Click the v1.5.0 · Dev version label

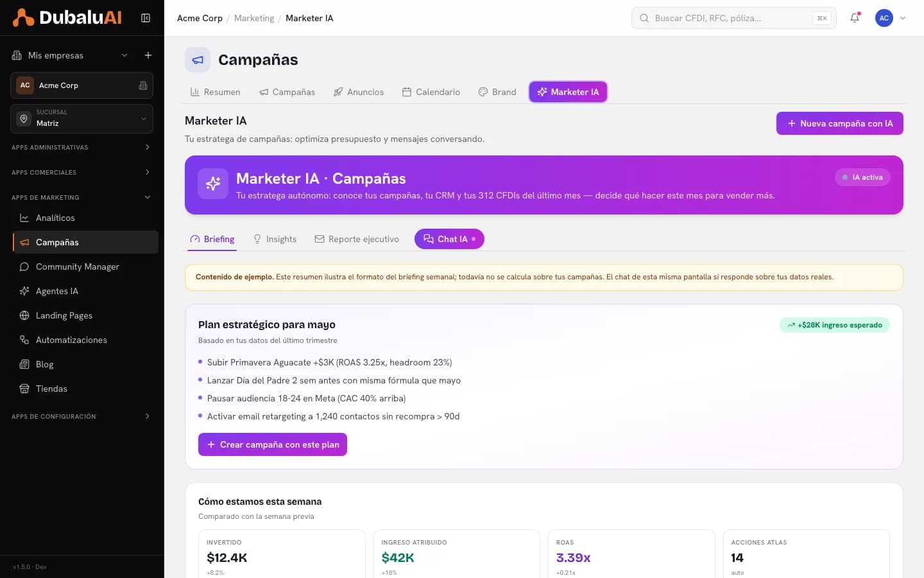pos(30,567)
